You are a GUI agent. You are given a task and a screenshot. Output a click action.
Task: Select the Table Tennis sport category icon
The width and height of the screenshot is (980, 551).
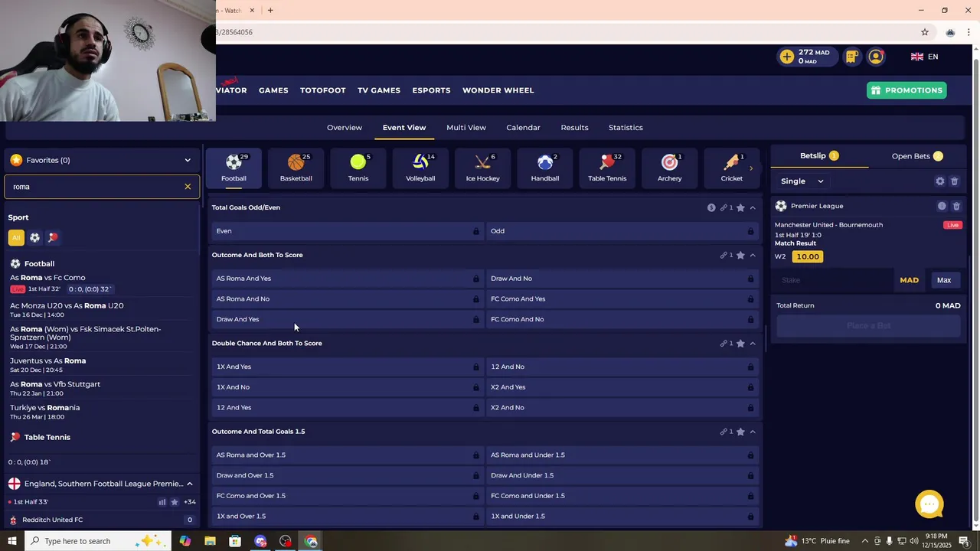[x=607, y=168]
